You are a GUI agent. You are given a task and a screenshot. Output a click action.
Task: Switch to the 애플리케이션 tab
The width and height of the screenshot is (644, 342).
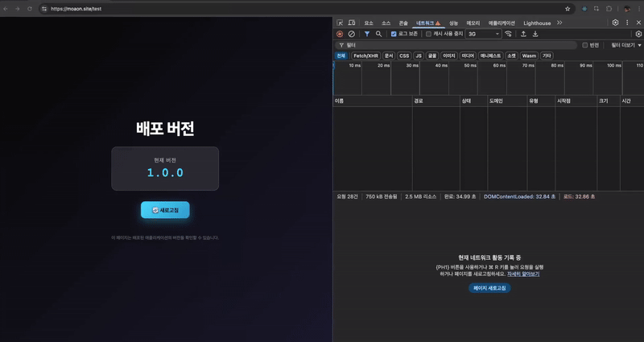click(502, 23)
